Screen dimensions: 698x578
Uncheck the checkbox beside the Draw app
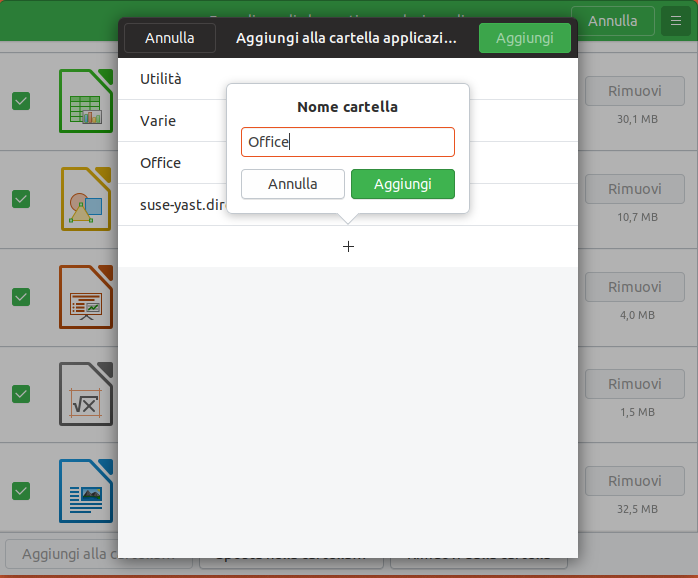click(21, 199)
